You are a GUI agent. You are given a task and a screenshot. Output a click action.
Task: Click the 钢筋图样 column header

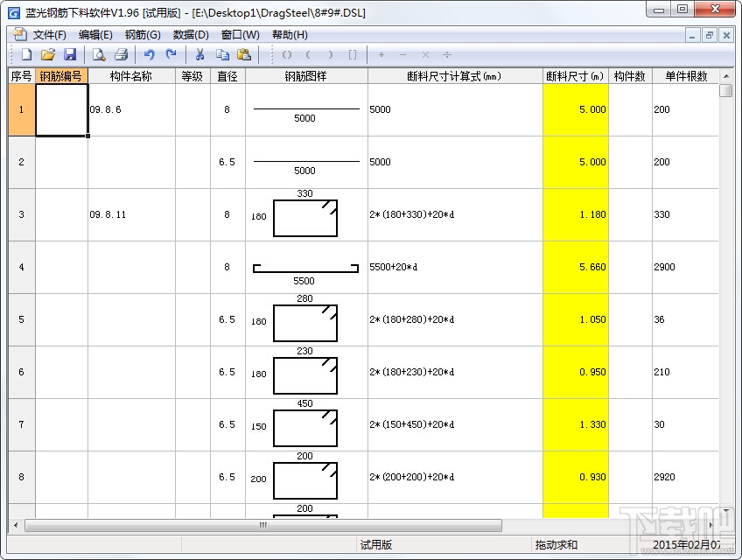pos(306,76)
